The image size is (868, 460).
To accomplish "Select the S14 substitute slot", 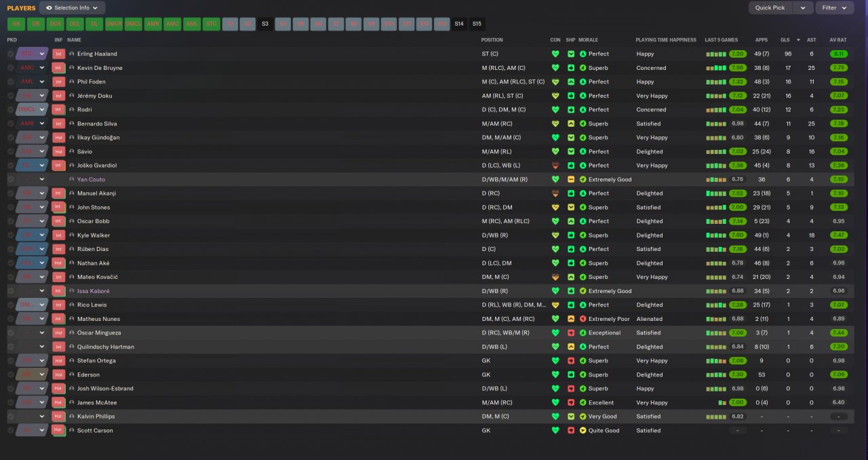I will point(459,24).
